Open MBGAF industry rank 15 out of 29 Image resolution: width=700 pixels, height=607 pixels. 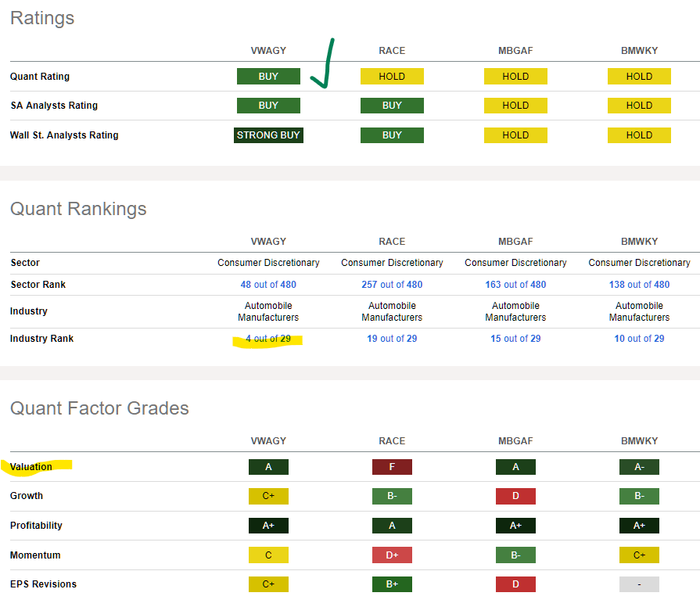pyautogui.click(x=515, y=339)
